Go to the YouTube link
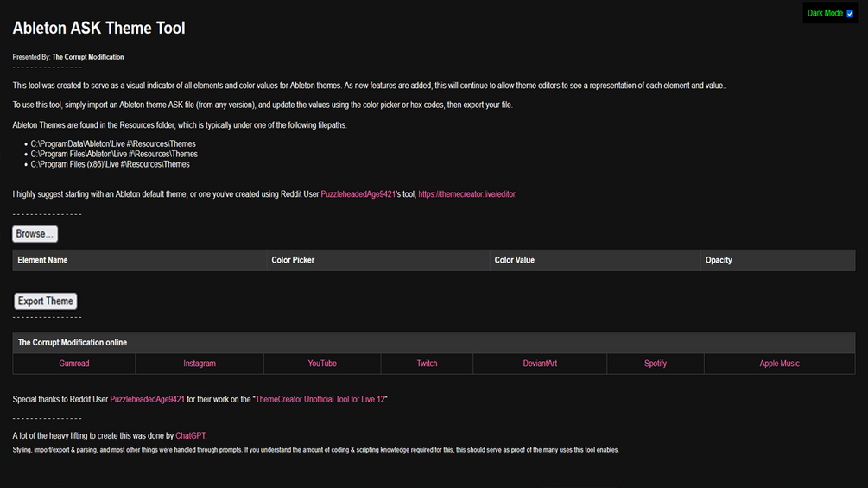 [322, 364]
